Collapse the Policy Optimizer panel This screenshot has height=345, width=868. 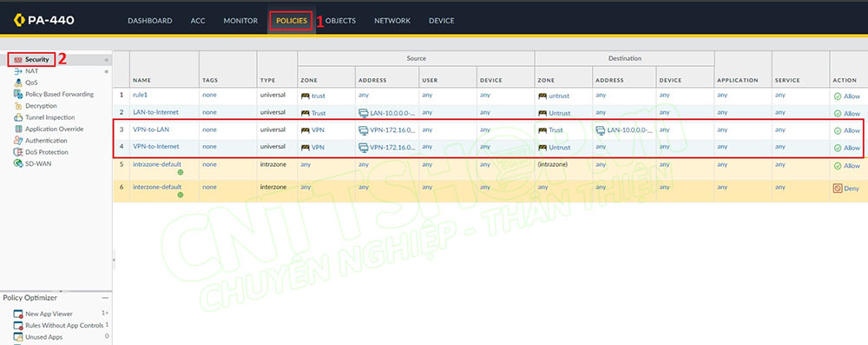click(x=105, y=298)
